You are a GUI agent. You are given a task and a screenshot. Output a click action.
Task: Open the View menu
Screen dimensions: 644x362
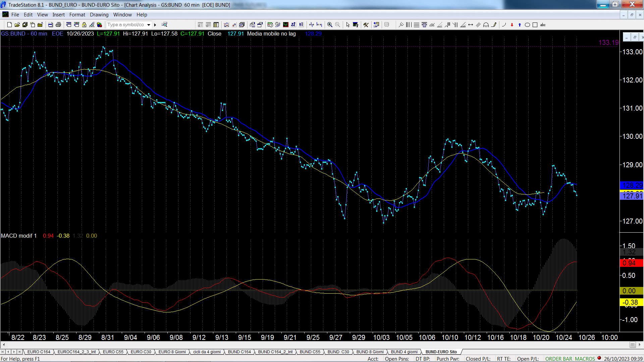click(x=43, y=15)
